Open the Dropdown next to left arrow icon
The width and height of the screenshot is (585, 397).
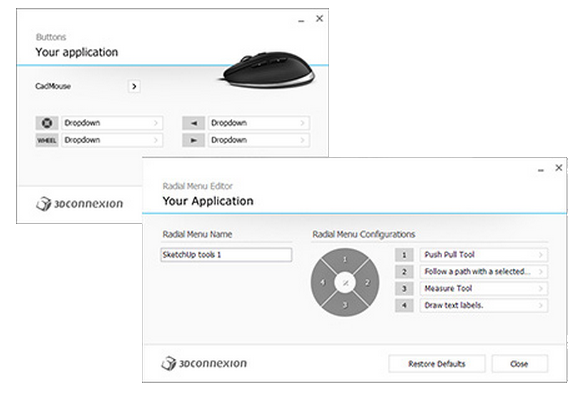tap(259, 123)
